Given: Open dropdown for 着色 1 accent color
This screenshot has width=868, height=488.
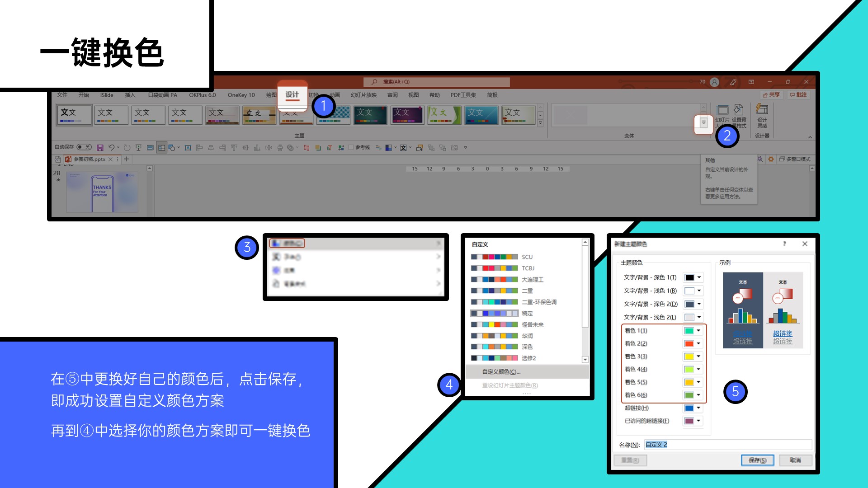Looking at the screenshot, I should pos(698,331).
